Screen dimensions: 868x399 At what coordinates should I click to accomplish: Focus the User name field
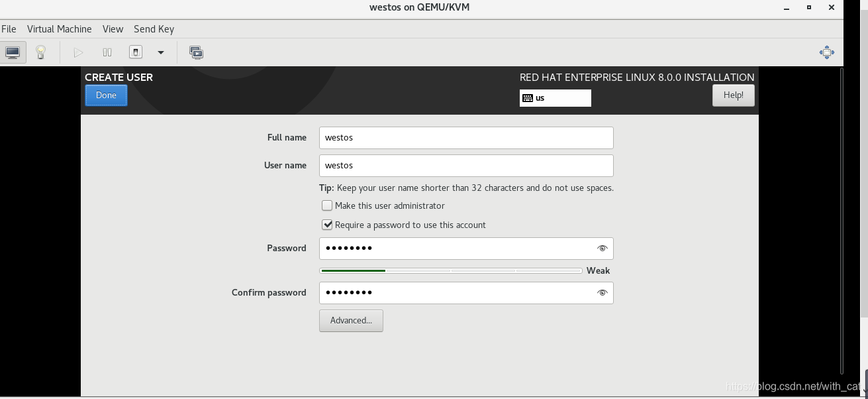(x=466, y=166)
